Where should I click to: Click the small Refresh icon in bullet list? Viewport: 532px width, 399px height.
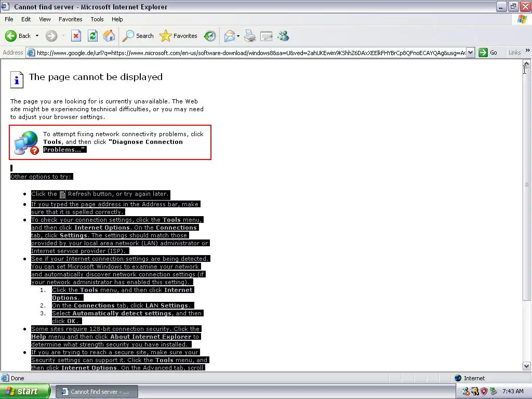62,194
